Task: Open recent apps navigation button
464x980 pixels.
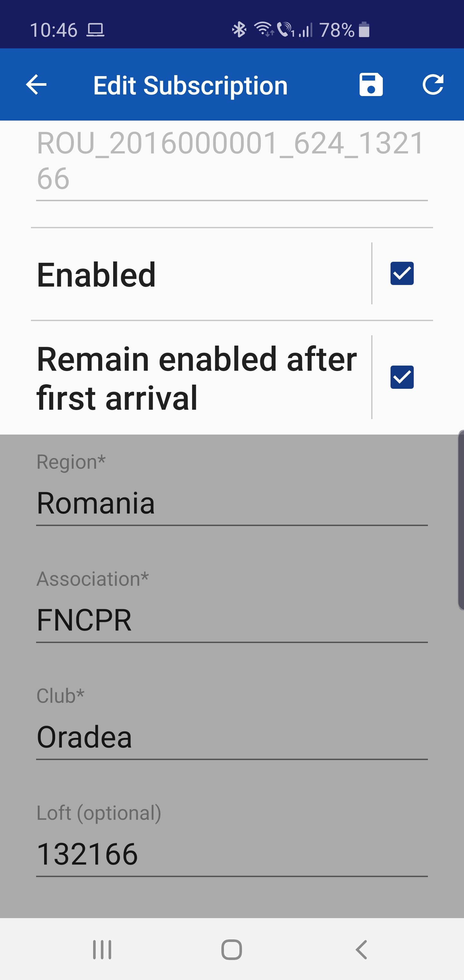Action: click(x=102, y=950)
